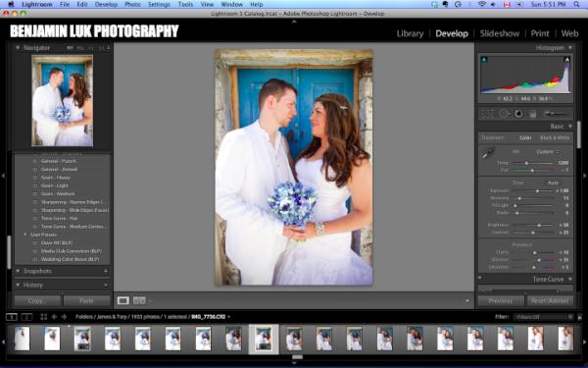The image size is (588, 368).
Task: Select the Graduated Filter tool
Action: 532,114
